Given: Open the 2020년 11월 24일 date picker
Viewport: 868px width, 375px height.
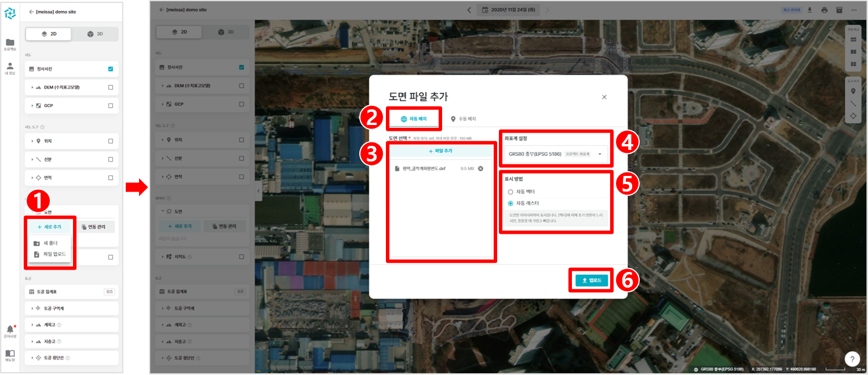Looking at the screenshot, I should point(508,10).
